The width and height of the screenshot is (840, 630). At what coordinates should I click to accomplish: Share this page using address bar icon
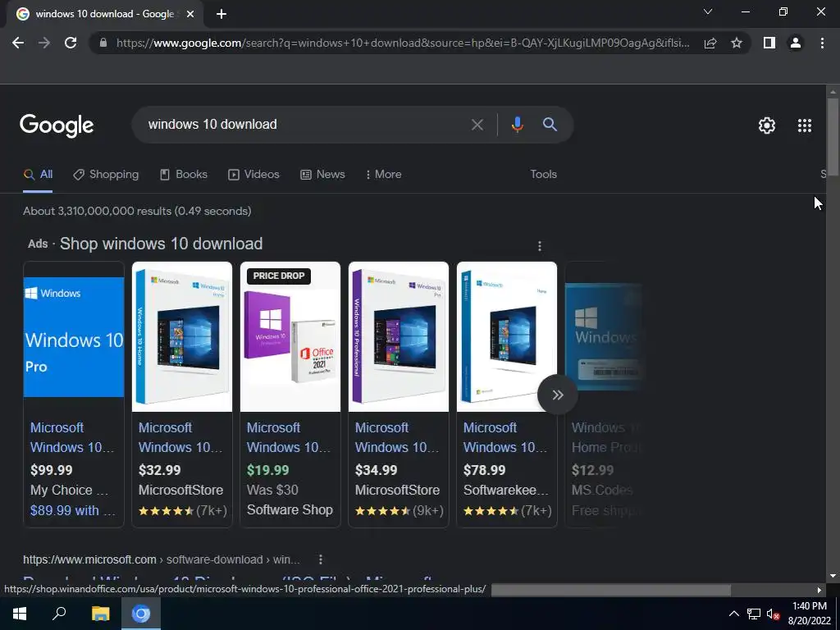[710, 43]
